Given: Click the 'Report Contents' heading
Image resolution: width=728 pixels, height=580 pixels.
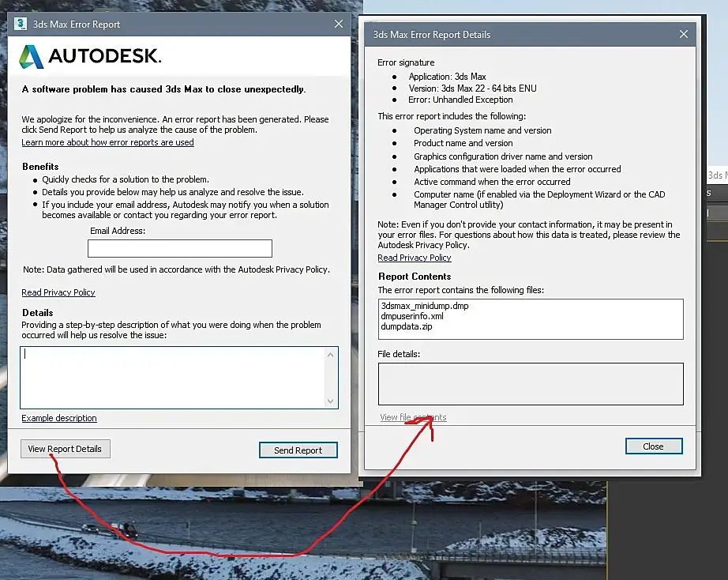Looking at the screenshot, I should 415,276.
